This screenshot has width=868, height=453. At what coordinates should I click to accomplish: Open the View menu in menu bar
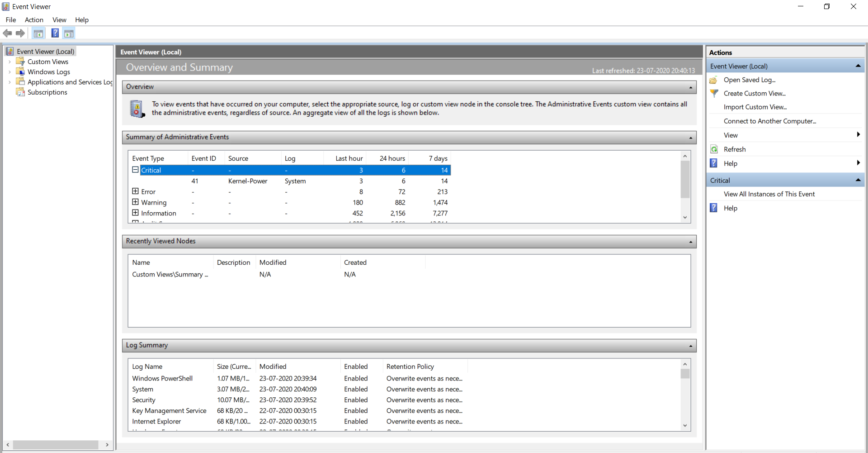pyautogui.click(x=59, y=20)
